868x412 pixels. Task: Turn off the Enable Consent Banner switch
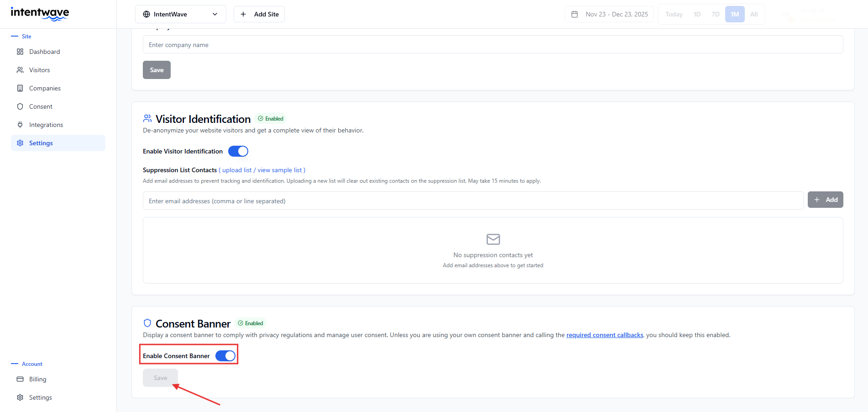coord(225,356)
